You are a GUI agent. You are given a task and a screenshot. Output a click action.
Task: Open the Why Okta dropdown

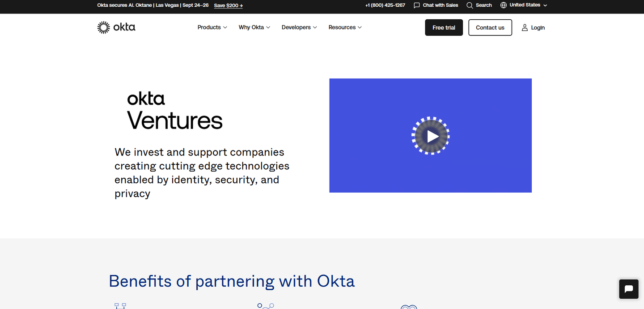tap(254, 27)
